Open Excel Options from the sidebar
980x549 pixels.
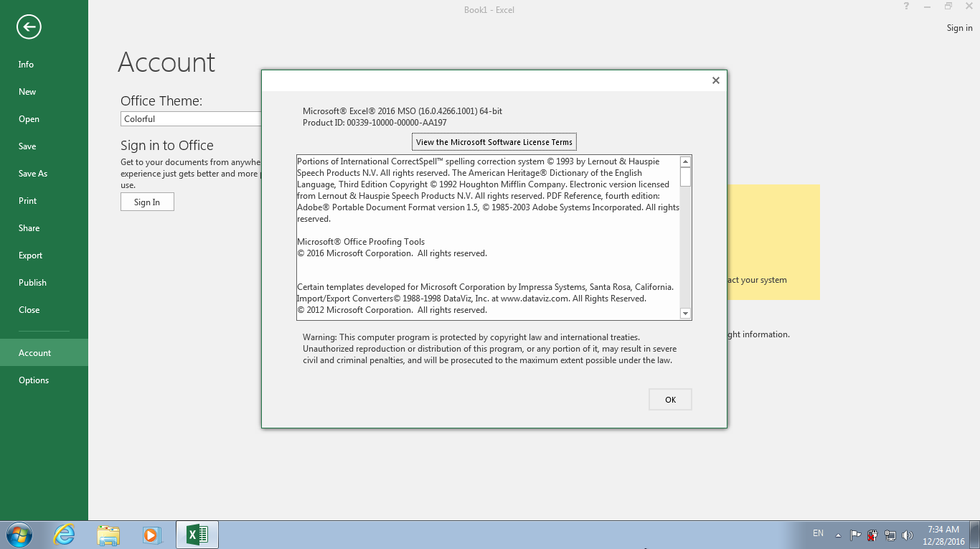click(x=44, y=380)
